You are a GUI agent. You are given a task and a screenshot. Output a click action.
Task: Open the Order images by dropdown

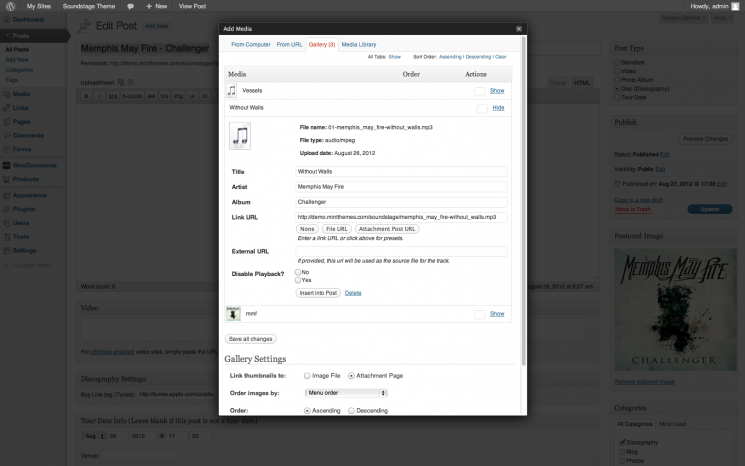346,393
